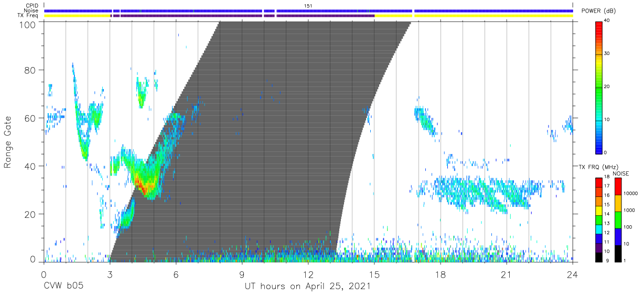Select the 40 label on the POWER scale

(x=607, y=20)
